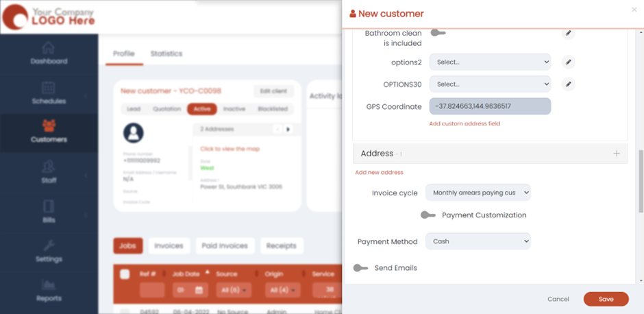Select the Invoices tab
This screenshot has width=644, height=314.
(169, 246)
